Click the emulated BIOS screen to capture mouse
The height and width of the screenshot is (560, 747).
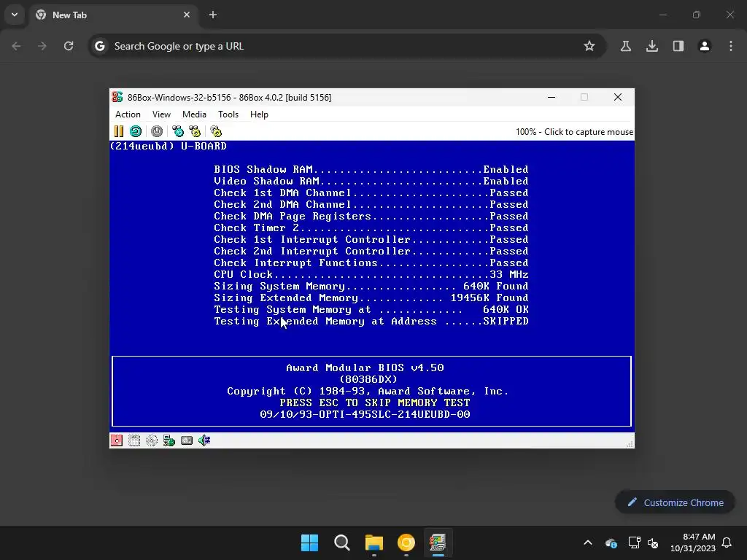click(372, 286)
